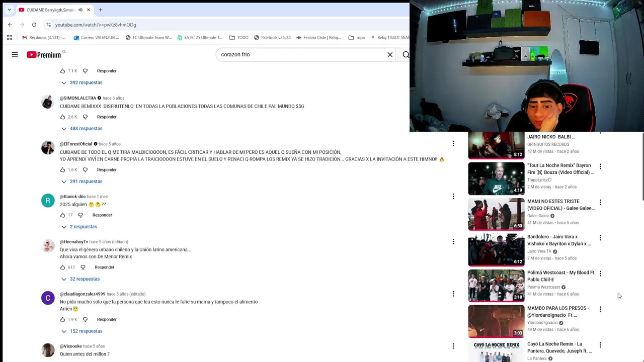Dislike the claudiagonzalez4999 comment
Image resolution: width=644 pixels, height=362 pixels.
pos(85,319)
